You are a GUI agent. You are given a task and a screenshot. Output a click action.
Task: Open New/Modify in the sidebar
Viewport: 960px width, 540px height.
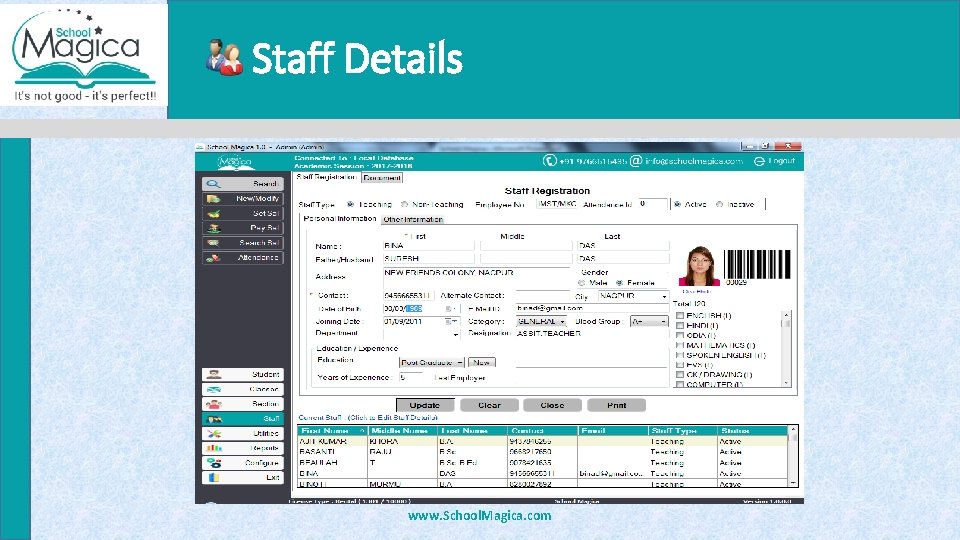tap(242, 198)
